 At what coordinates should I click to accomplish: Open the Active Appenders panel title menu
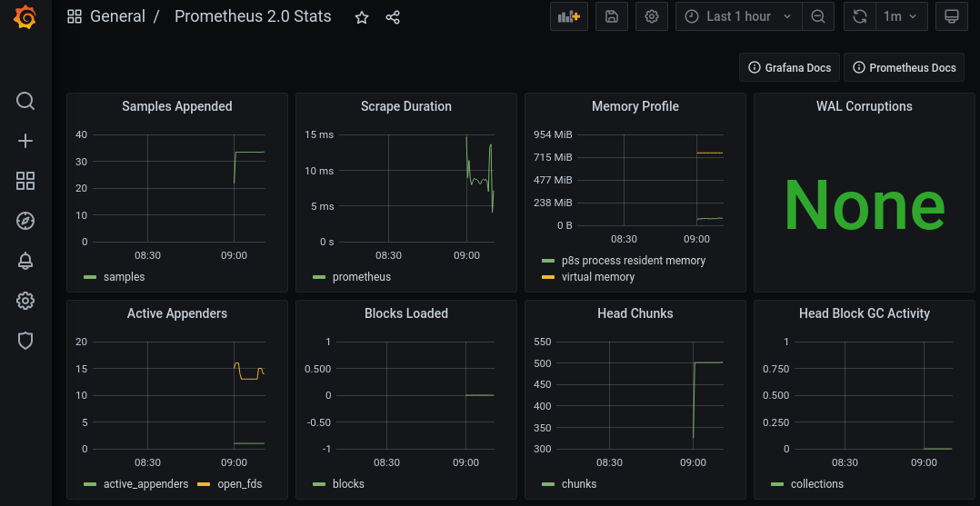click(177, 313)
